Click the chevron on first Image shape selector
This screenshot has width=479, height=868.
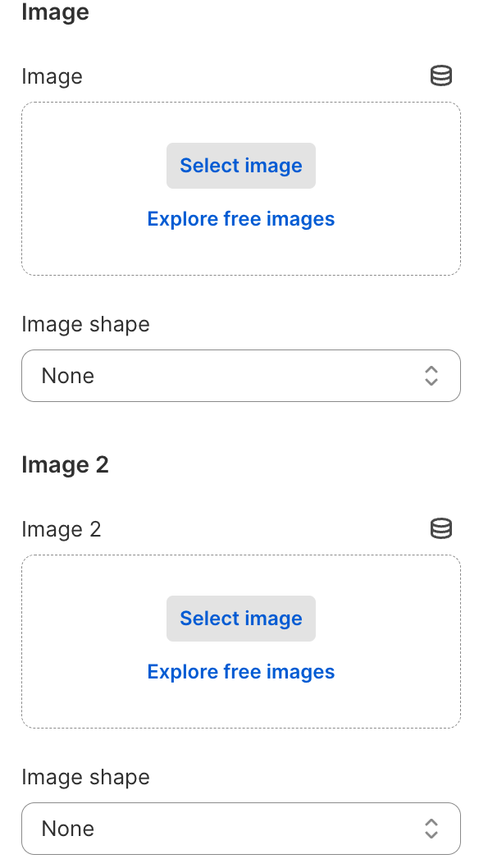point(431,376)
